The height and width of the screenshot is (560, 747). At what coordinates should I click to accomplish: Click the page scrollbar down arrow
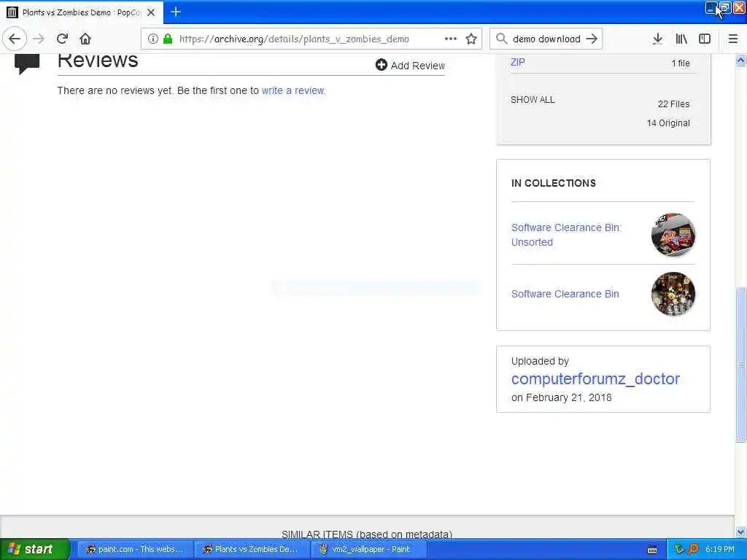pyautogui.click(x=740, y=532)
